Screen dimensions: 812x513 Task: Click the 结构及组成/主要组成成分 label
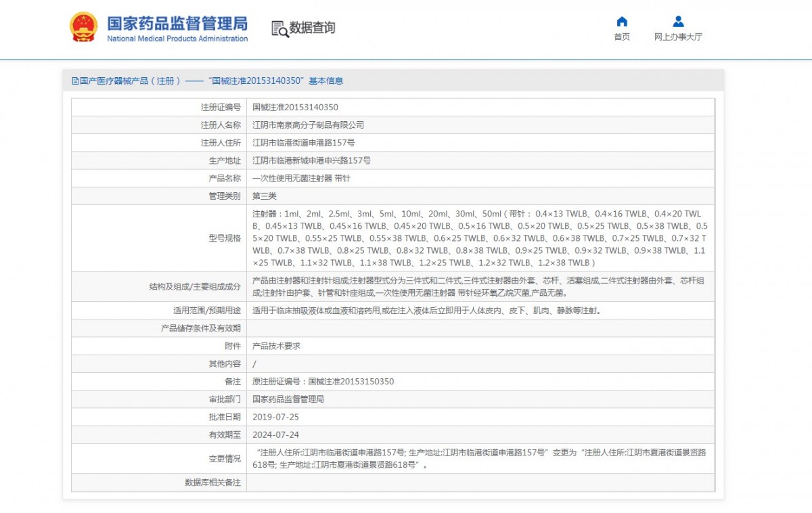195,286
